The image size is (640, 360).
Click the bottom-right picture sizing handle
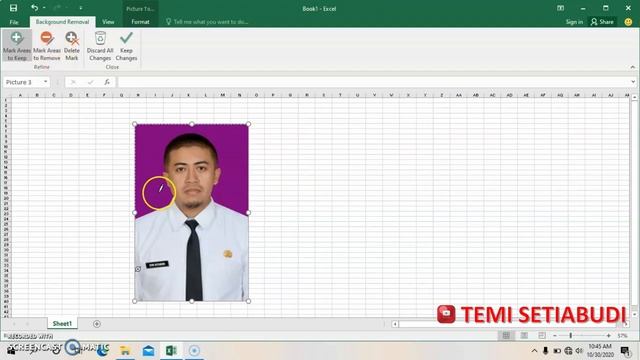coord(248,301)
